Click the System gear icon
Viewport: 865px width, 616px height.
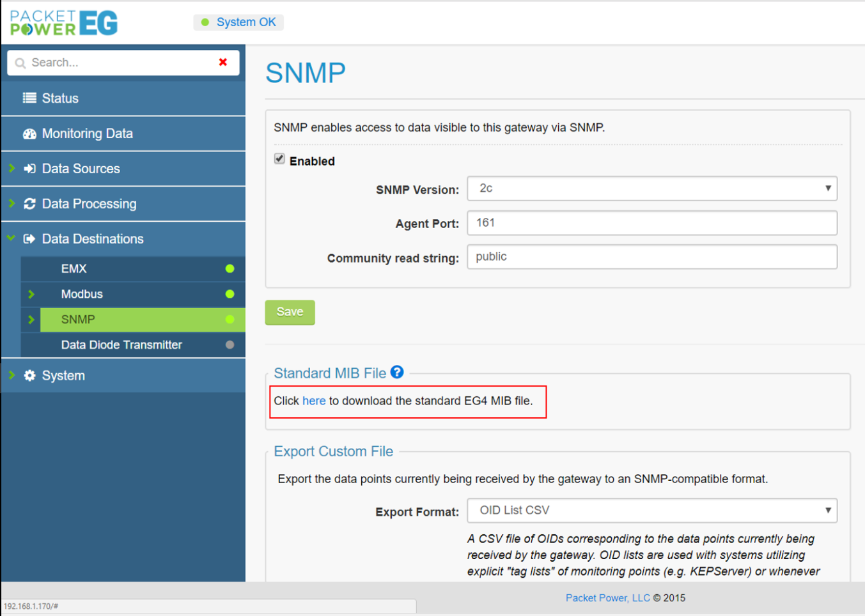[x=29, y=376]
